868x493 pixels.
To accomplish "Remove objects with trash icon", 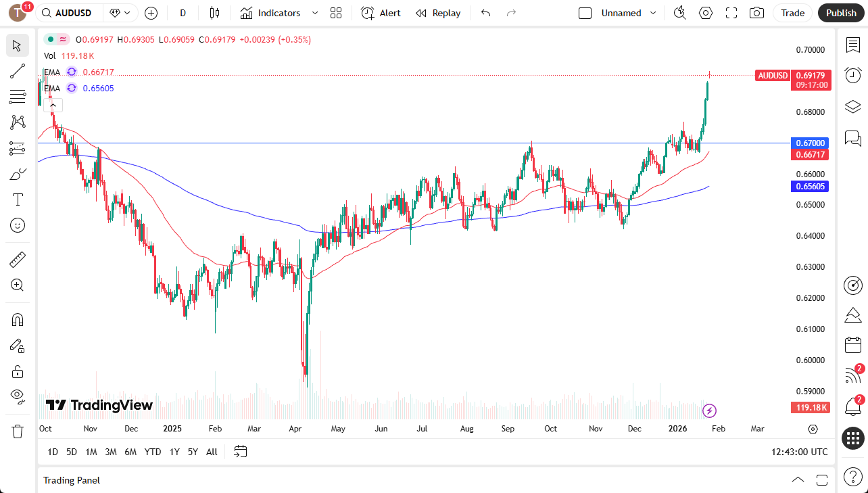I will [17, 431].
